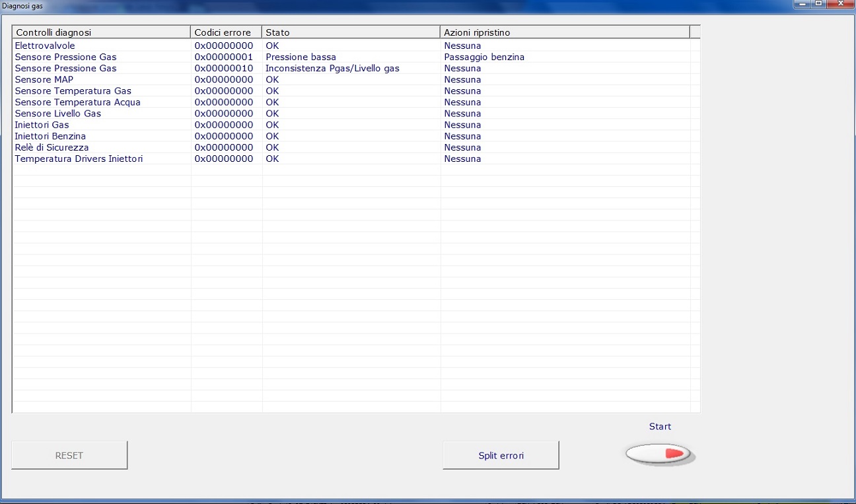The height and width of the screenshot is (504, 856).
Task: Select the Passaggio benzina recovery action
Action: click(x=484, y=57)
